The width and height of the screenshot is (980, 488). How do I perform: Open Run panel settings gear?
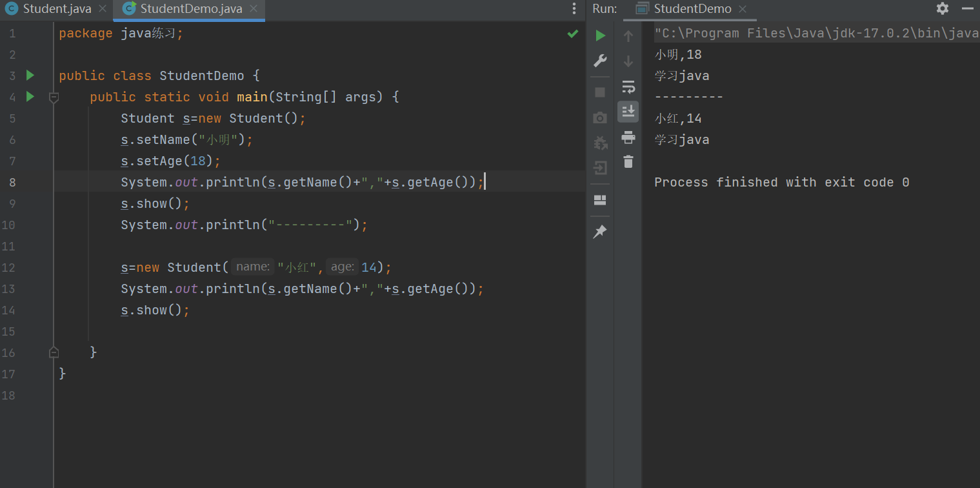(943, 8)
